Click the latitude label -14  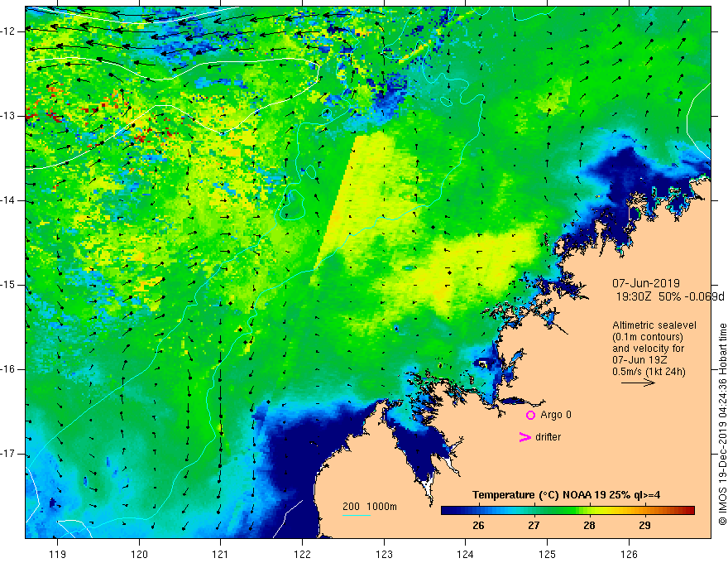9,200
